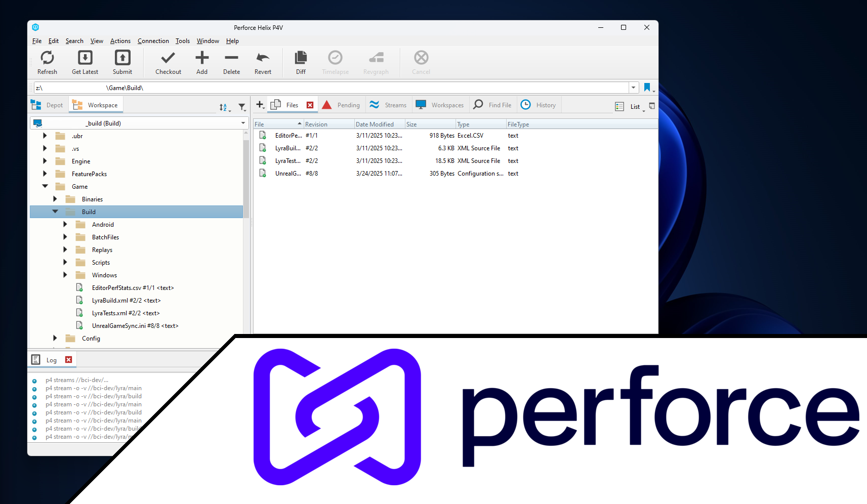Switch to the Pending tab
This screenshot has width=867, height=504.
tap(341, 105)
